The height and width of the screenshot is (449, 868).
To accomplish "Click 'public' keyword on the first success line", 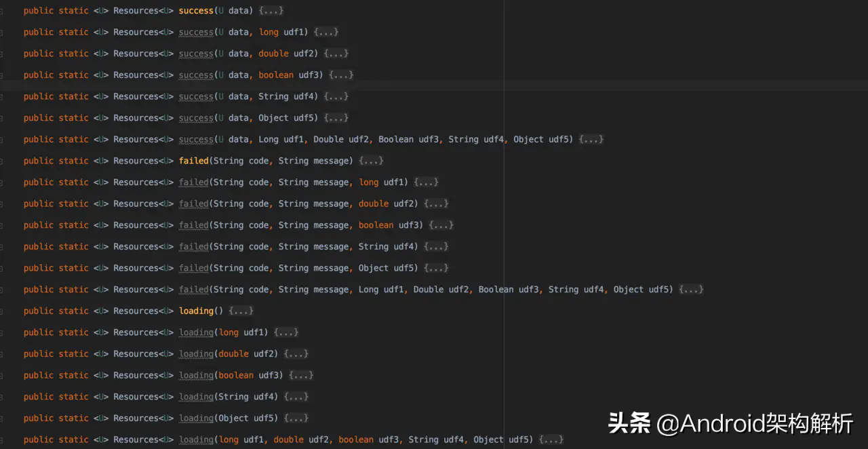I will click(x=39, y=11).
